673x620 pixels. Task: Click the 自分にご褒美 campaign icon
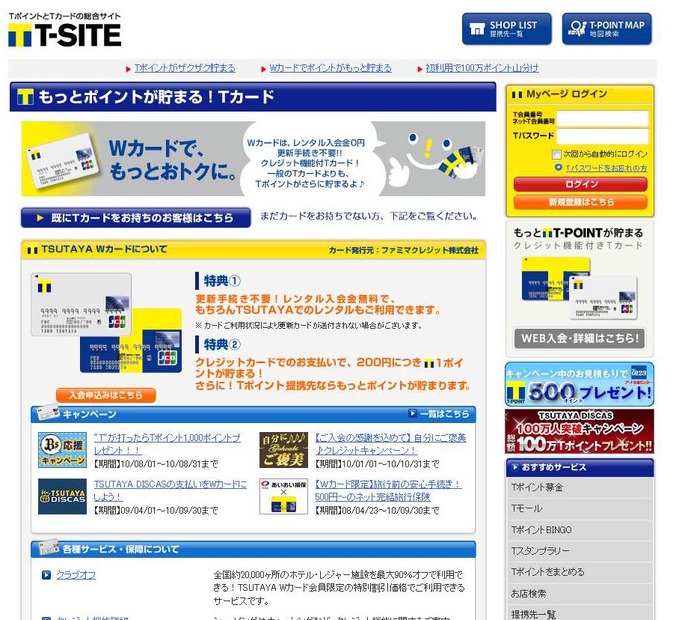click(284, 450)
